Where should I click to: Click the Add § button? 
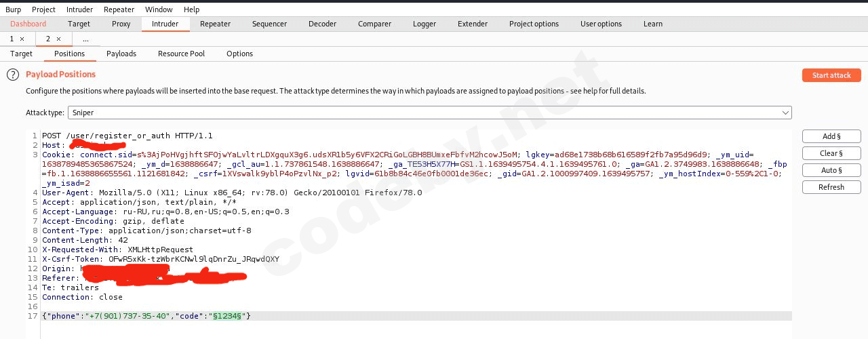tap(831, 136)
